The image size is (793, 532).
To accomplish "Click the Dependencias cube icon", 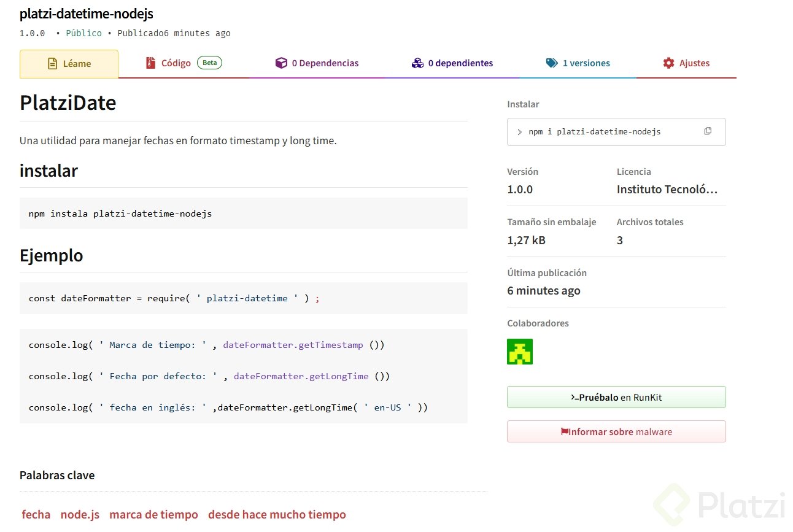I will coord(281,63).
